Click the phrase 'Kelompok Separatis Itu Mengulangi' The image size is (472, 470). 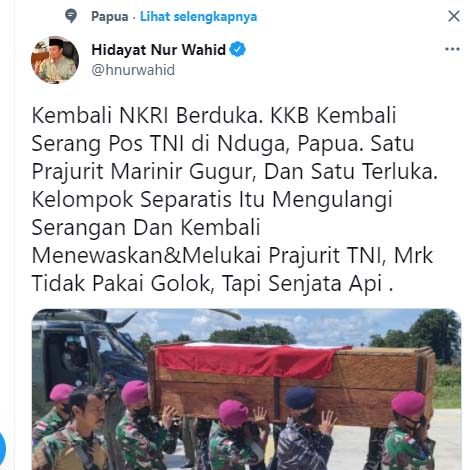point(212,200)
